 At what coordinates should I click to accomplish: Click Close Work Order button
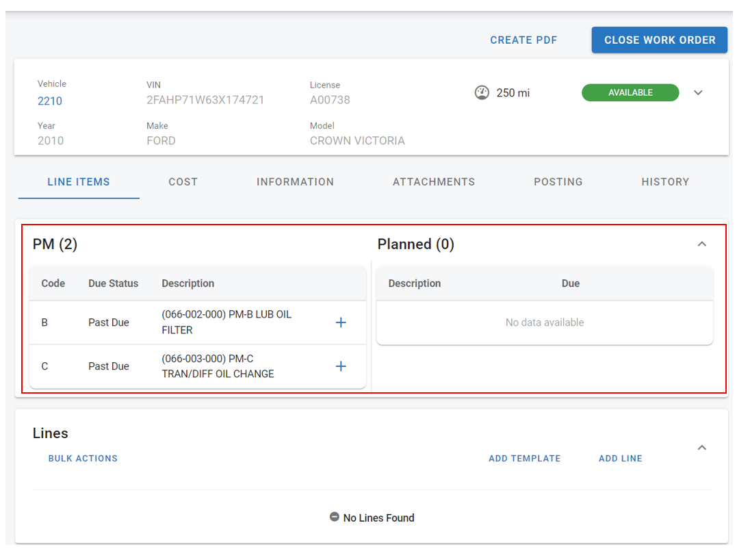click(660, 40)
